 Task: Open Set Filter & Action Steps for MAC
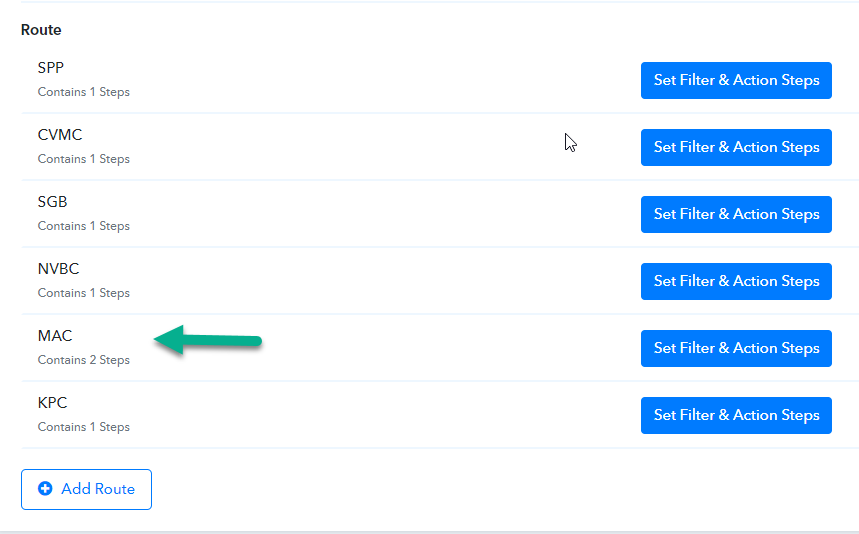[736, 348]
